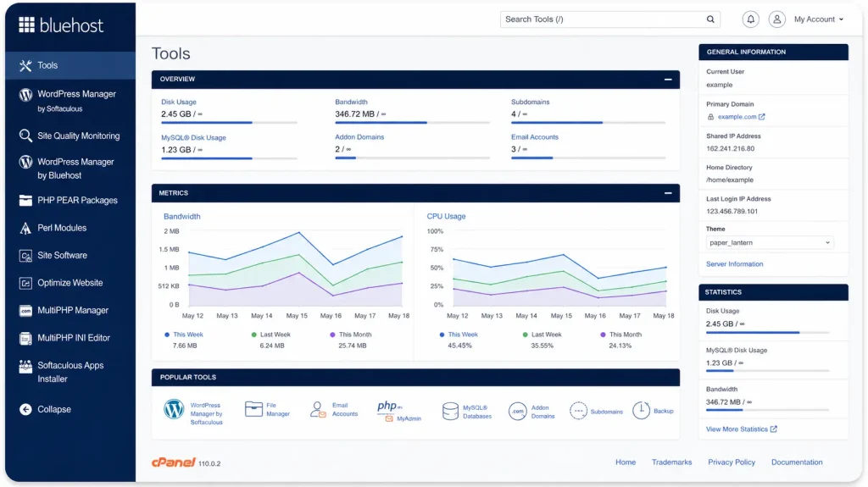Toggle Last Week legend in Bandwidth chart
The width and height of the screenshot is (868, 487).
(270, 335)
